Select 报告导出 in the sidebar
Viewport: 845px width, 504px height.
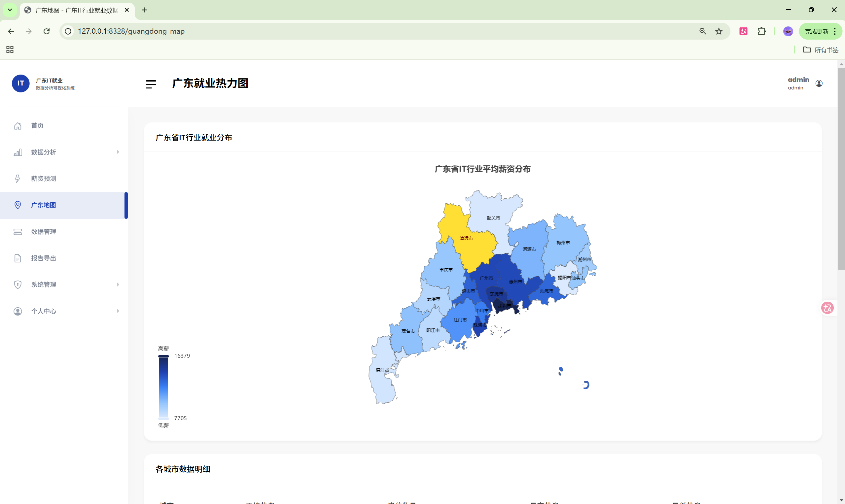pos(44,258)
